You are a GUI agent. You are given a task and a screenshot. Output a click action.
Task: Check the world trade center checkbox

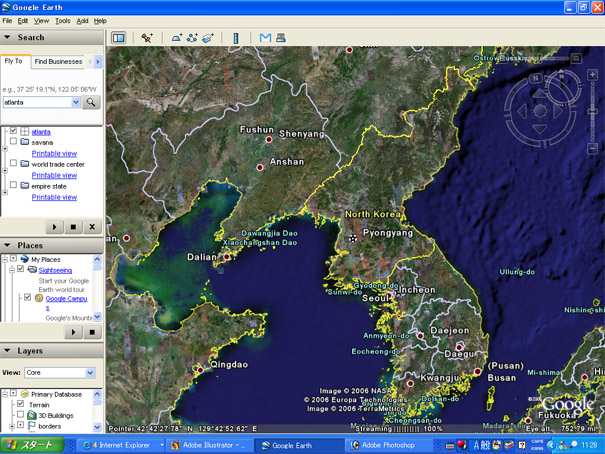14,163
